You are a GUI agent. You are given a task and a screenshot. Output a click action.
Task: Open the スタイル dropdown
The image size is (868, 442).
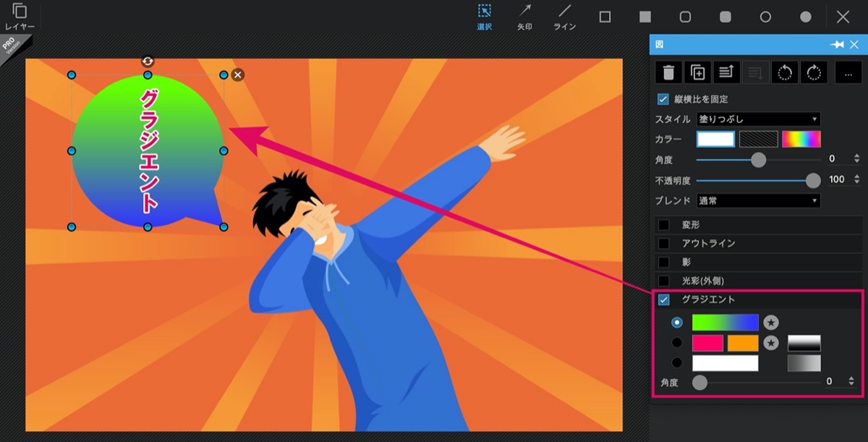coord(758,119)
